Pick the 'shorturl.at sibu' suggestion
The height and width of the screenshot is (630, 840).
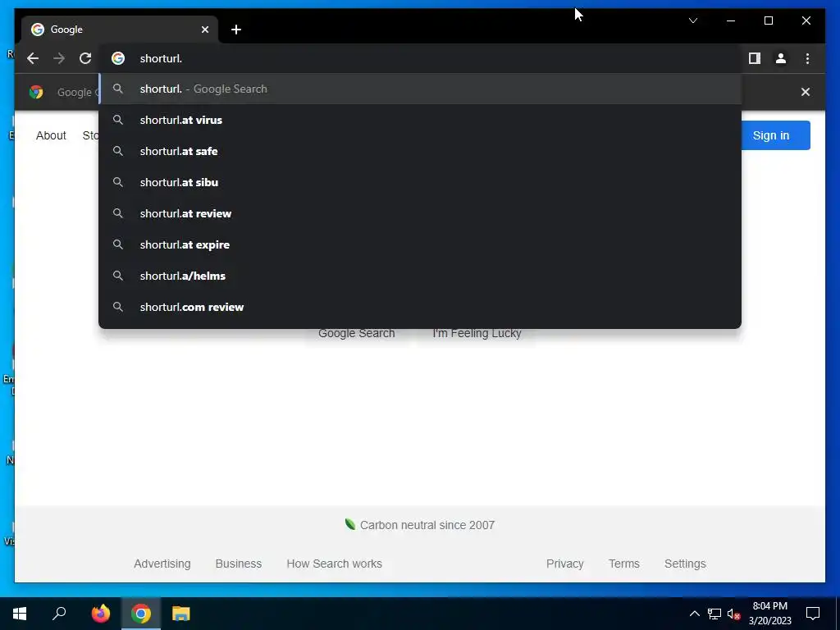420,182
